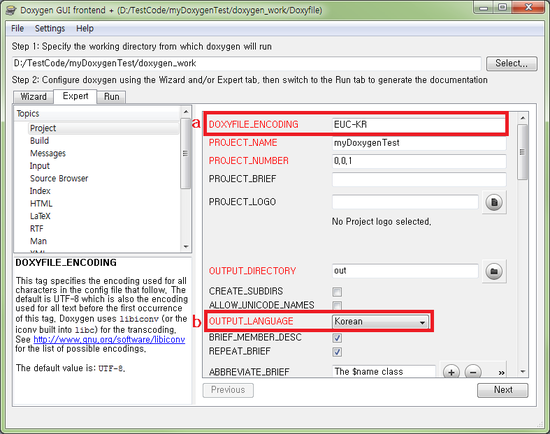The height and width of the screenshot is (434, 550).
Task: Click the ABBREVIATE_BRIEF setting label
Action: [249, 372]
